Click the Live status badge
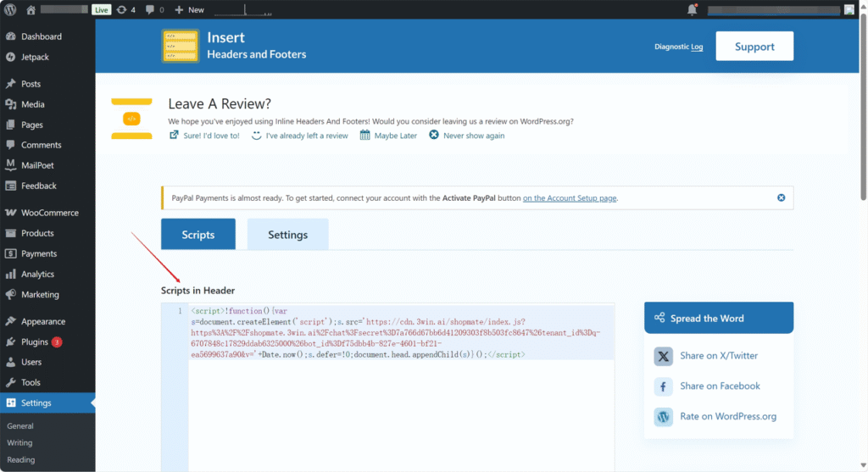Image resolution: width=868 pixels, height=472 pixels. click(102, 9)
